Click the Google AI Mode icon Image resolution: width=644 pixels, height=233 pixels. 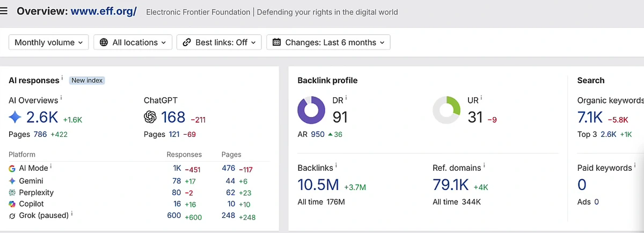coord(12,169)
